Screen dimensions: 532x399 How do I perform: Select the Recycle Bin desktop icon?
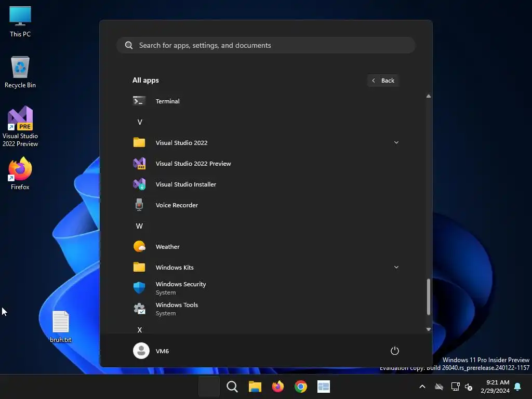pos(20,72)
